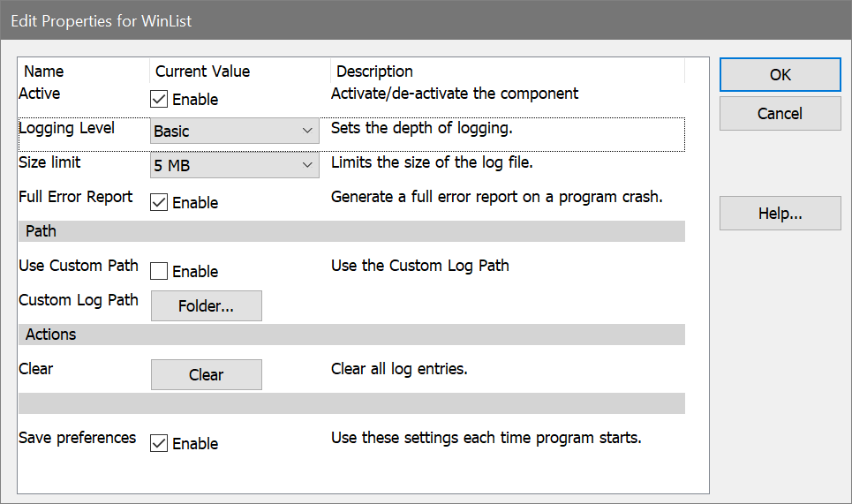
Task: Click the Name column header
Action: pyautogui.click(x=44, y=71)
